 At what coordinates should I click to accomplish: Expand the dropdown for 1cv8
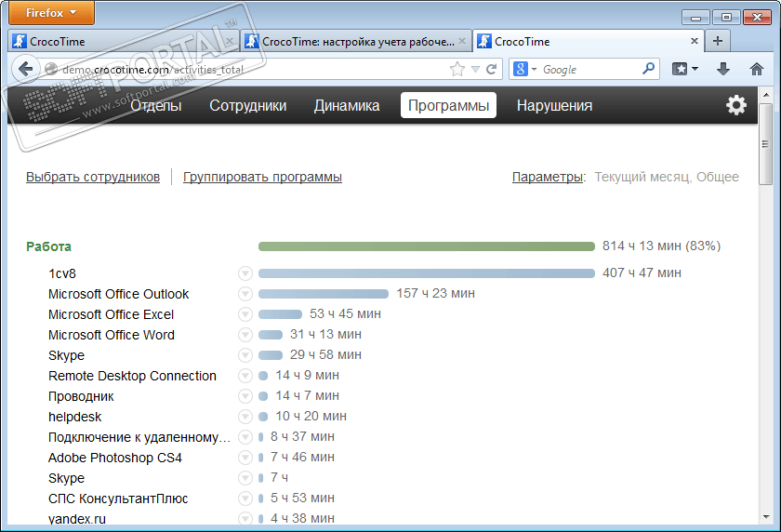pyautogui.click(x=245, y=273)
